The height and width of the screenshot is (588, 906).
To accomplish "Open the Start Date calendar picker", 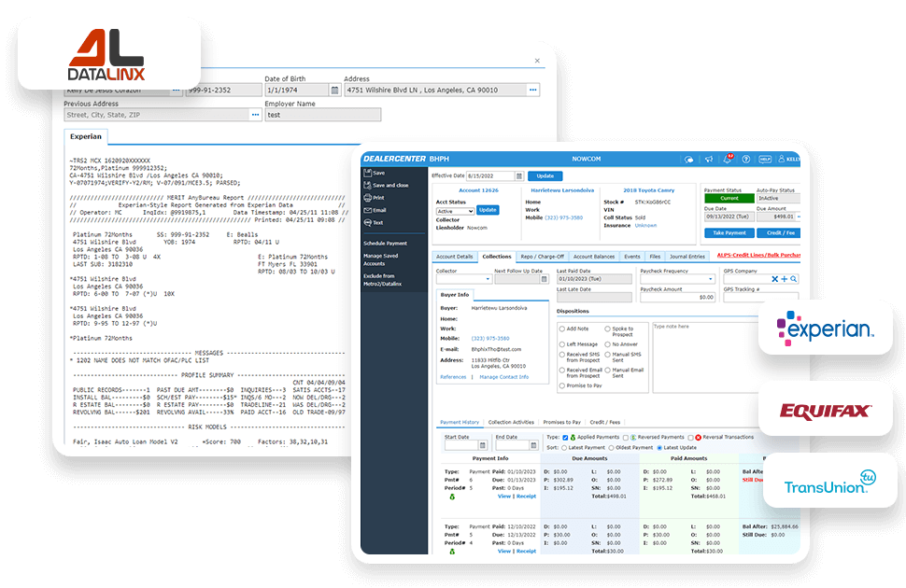I will coord(483,445).
